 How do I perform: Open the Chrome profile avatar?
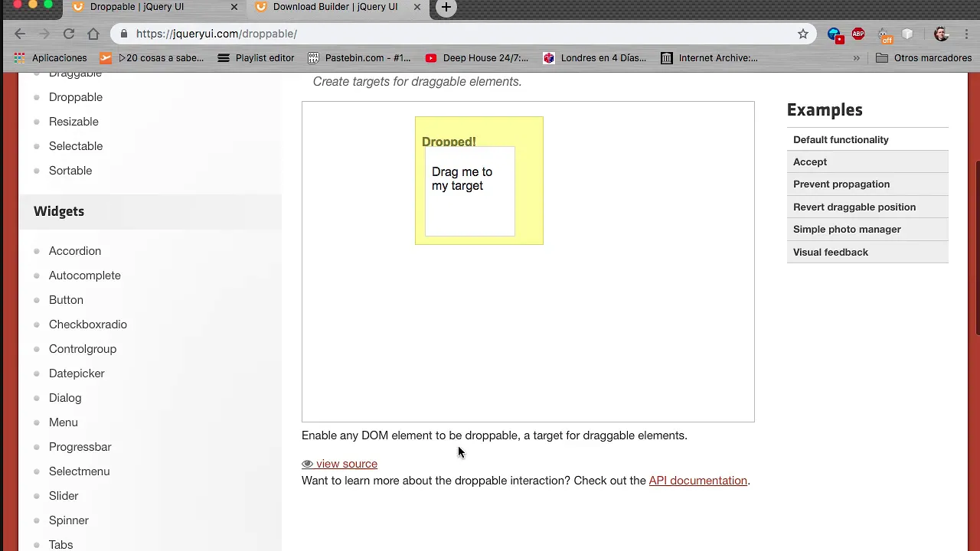(x=941, y=34)
